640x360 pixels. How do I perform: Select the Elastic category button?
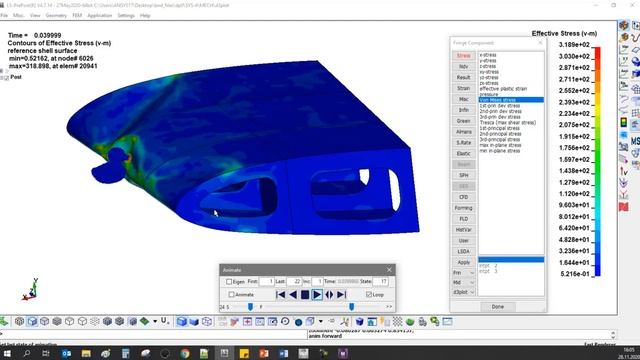click(464, 153)
